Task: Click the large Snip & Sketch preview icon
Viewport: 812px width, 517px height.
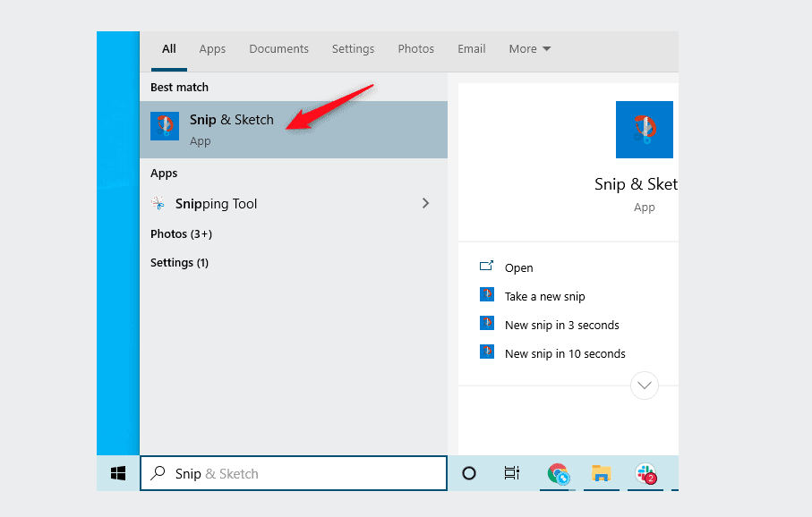Action: coord(644,130)
